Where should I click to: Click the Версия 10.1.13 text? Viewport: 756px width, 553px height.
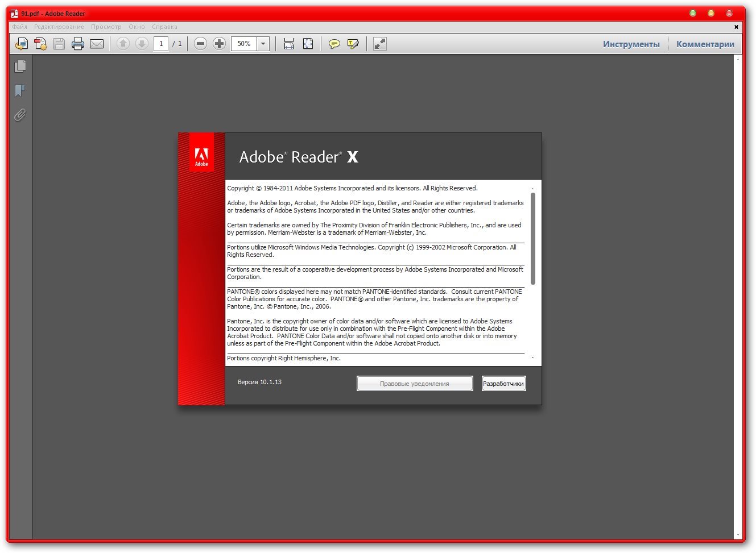[x=259, y=382]
